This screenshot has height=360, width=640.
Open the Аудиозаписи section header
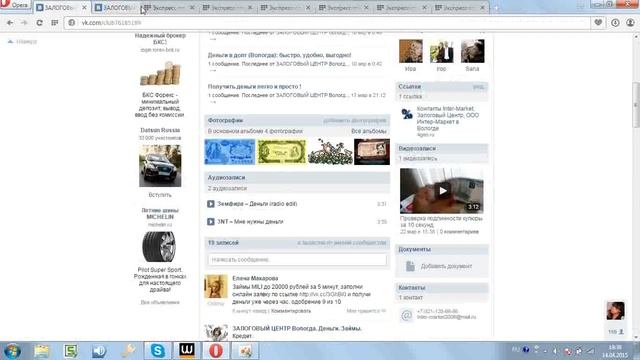227,178
